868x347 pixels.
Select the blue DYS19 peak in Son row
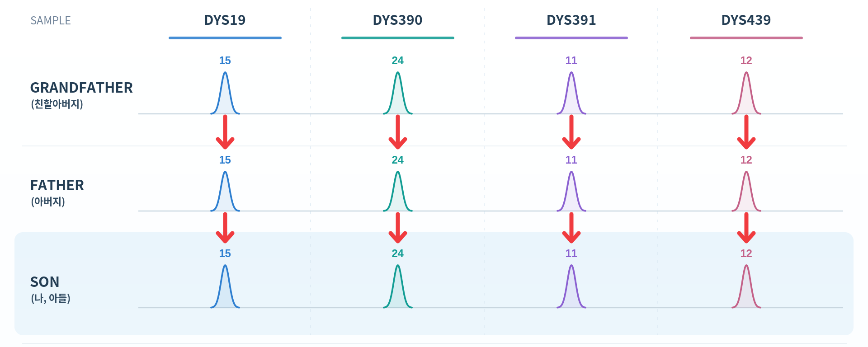click(225, 287)
